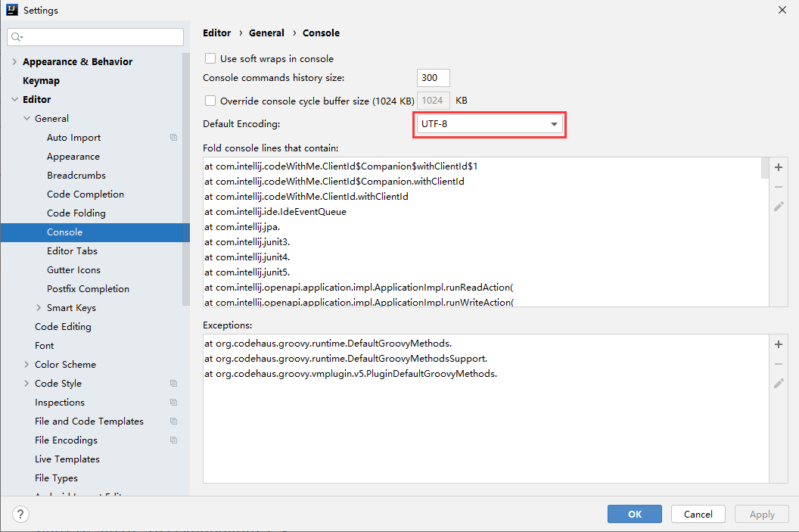Go to Code Folding settings
This screenshot has height=532, width=799.
pyautogui.click(x=76, y=213)
